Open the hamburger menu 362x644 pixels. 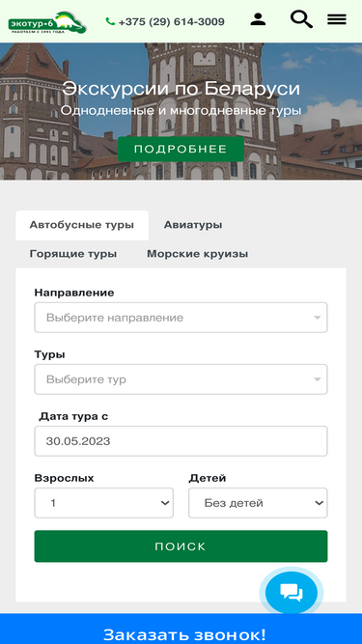tap(337, 19)
